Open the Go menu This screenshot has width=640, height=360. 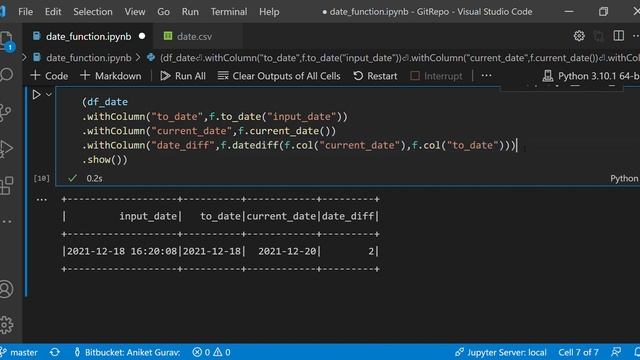tap(163, 11)
